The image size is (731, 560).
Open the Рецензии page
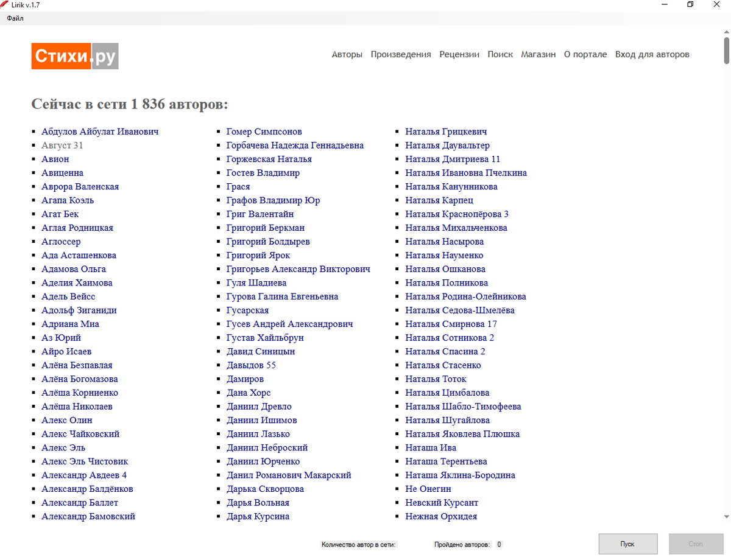459,54
